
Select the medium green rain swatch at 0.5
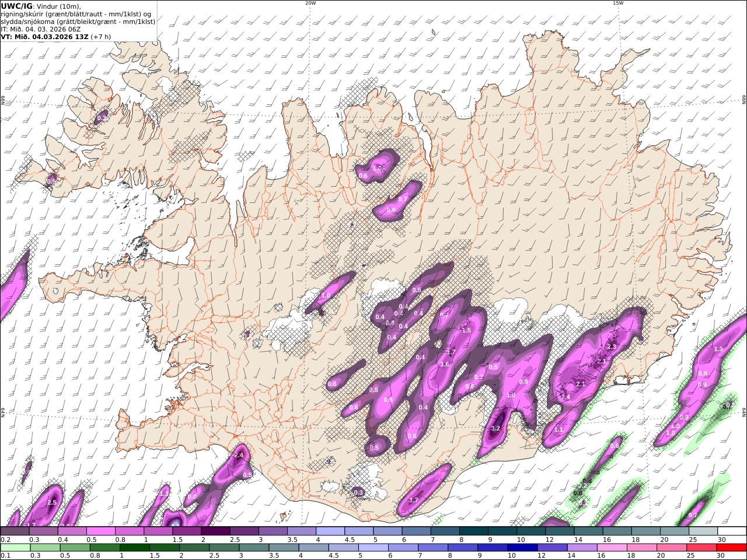click(75, 547)
